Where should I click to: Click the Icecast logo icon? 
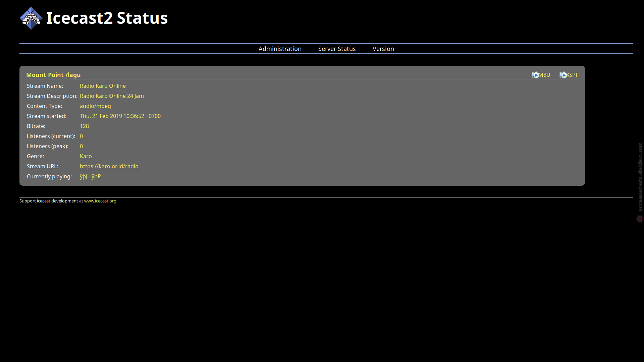tap(31, 18)
